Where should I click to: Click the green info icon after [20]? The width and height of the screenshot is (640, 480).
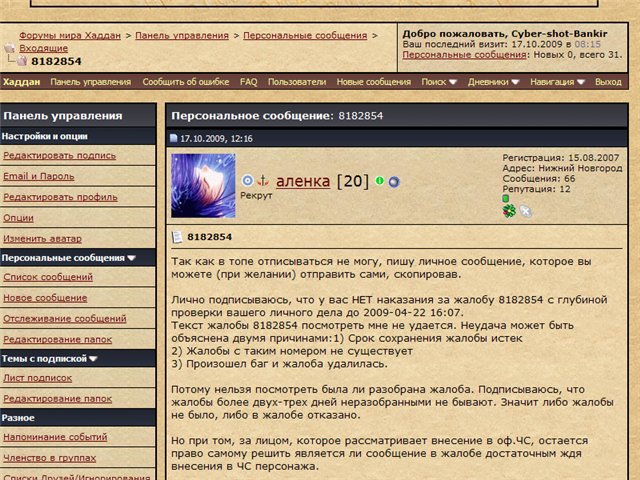click(380, 180)
